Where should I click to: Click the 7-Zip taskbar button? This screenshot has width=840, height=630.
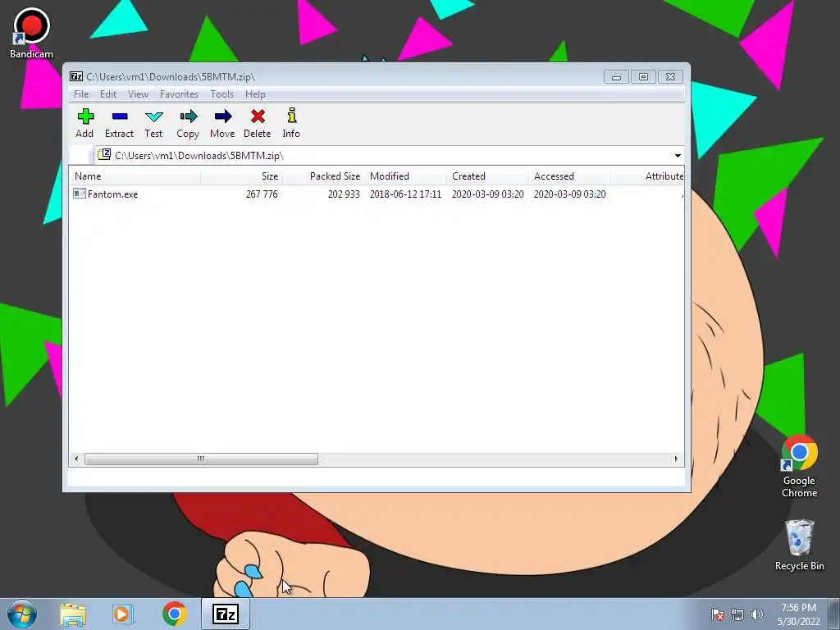226,614
